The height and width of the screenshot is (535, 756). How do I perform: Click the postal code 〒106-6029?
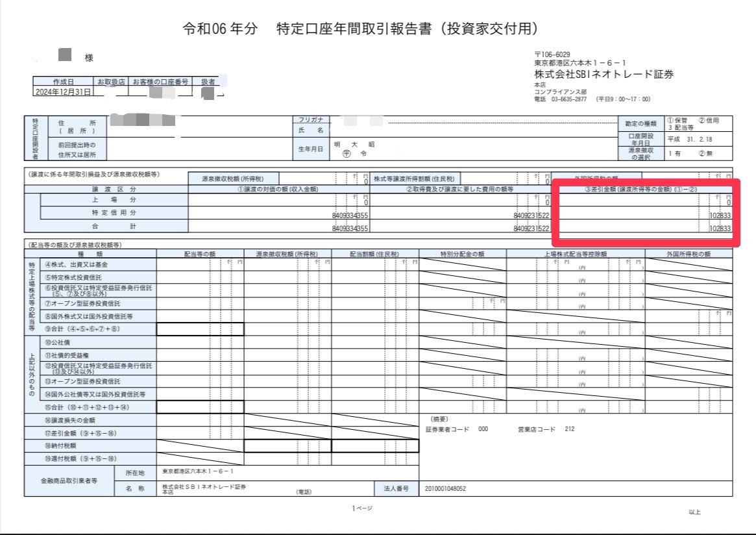[552, 54]
